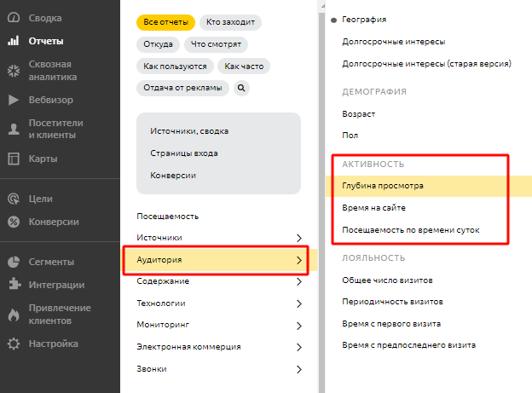Expand the Источники submenu arrow
The width and height of the screenshot is (532, 393).
299,238
